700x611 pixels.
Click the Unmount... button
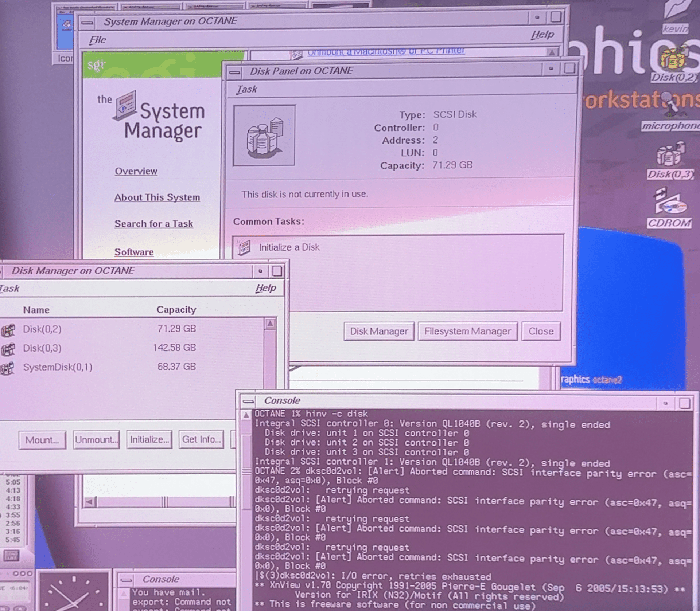96,440
